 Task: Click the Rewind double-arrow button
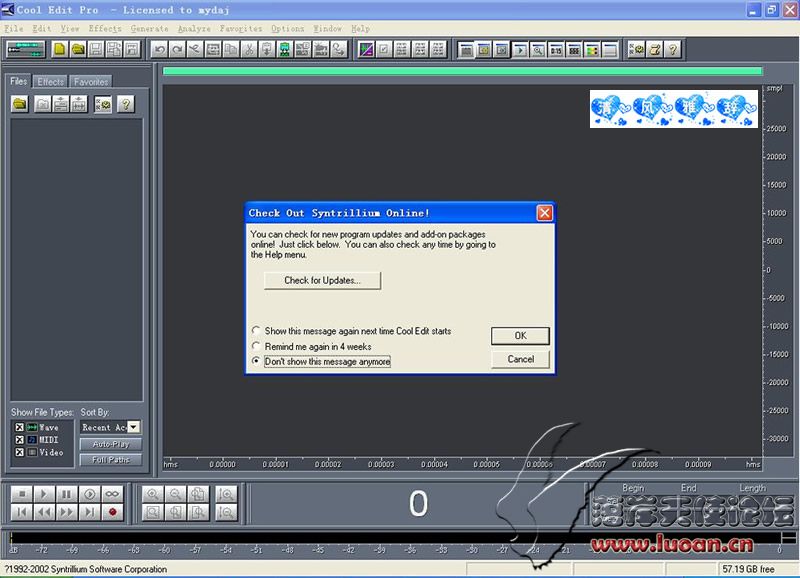pyautogui.click(x=44, y=512)
